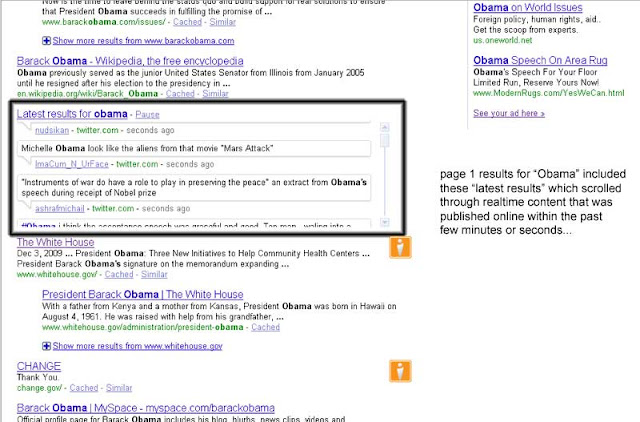Viewport: 640px width, 422px height.
Task: Open ImaCum_N_UrFace Twitter user link
Action: (71, 164)
